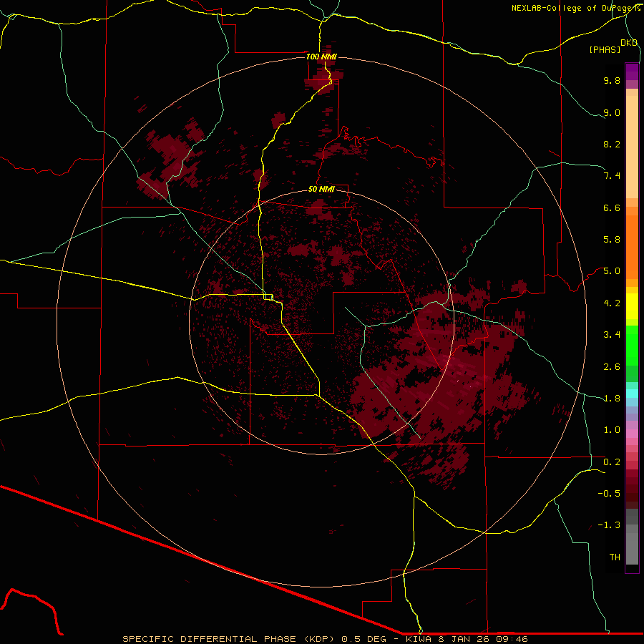Click the 3.4 scale value
The image size is (644, 644).
[612, 335]
